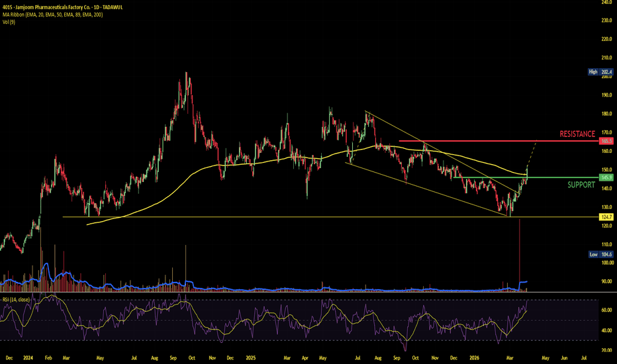
Task: Click the red 165.1 price tag
Action: point(605,142)
